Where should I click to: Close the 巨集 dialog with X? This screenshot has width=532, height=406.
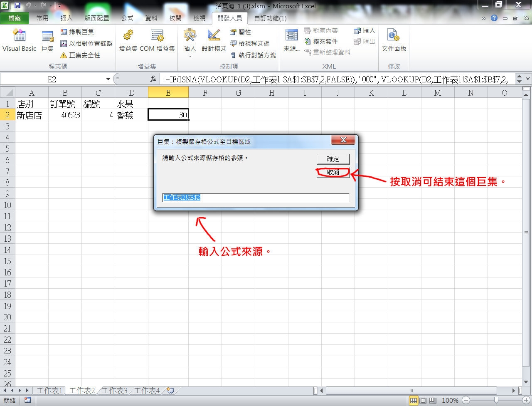(x=343, y=140)
